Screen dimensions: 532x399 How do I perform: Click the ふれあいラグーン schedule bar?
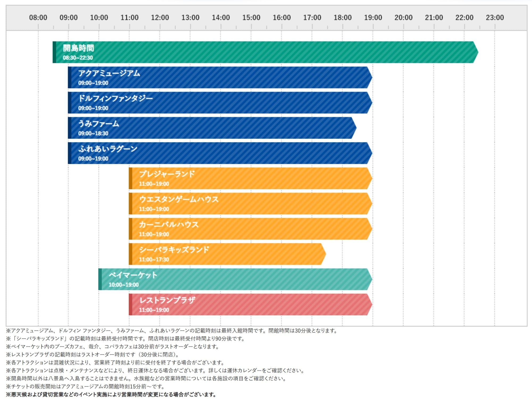[x=220, y=153]
